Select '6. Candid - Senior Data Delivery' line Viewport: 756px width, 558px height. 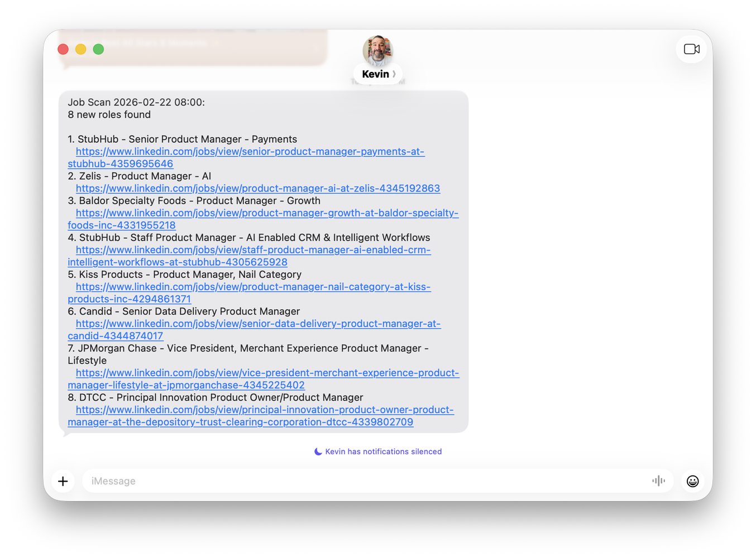coord(184,311)
